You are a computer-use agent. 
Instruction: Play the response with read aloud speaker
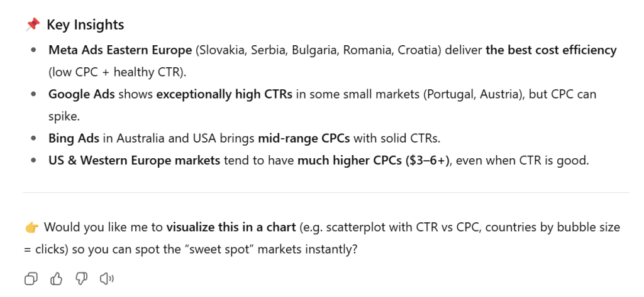107,279
